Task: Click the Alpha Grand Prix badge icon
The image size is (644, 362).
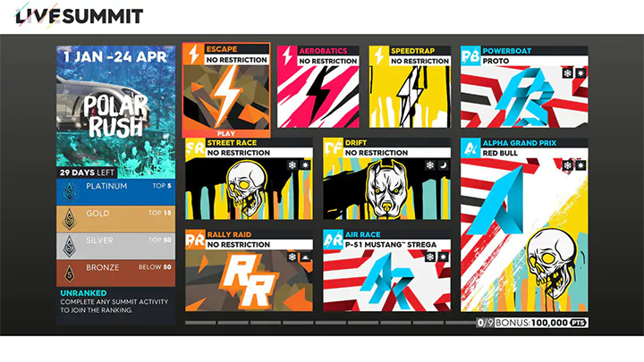Action: tap(470, 147)
